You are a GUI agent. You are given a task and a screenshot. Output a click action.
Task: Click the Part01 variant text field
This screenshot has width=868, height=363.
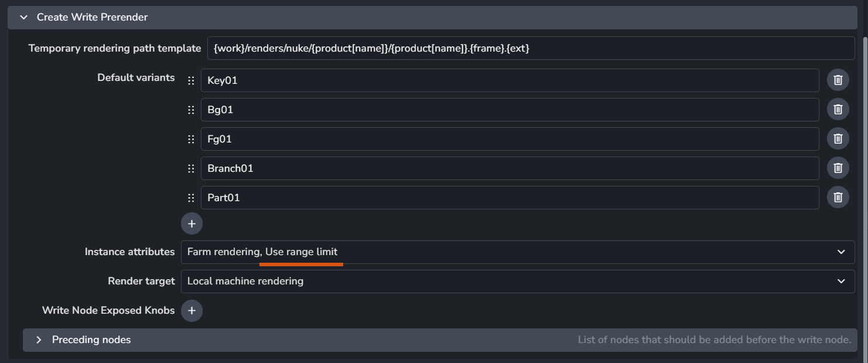point(510,198)
